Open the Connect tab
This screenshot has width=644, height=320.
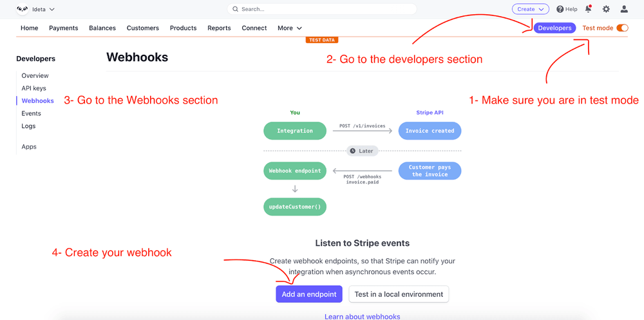click(x=254, y=28)
